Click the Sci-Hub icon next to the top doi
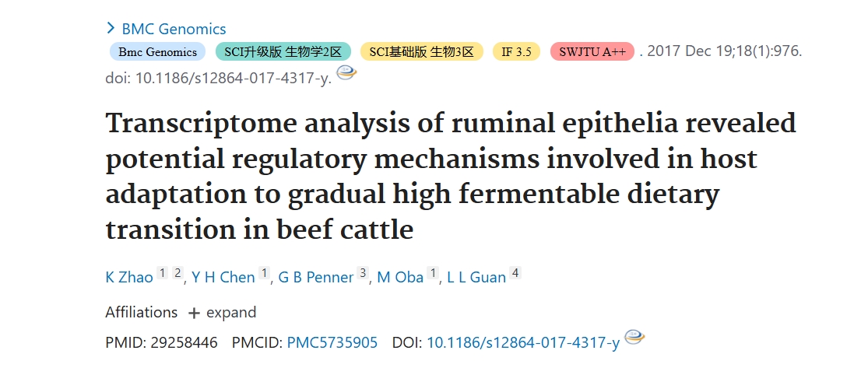Viewport: 868px width, 389px height. [x=346, y=73]
